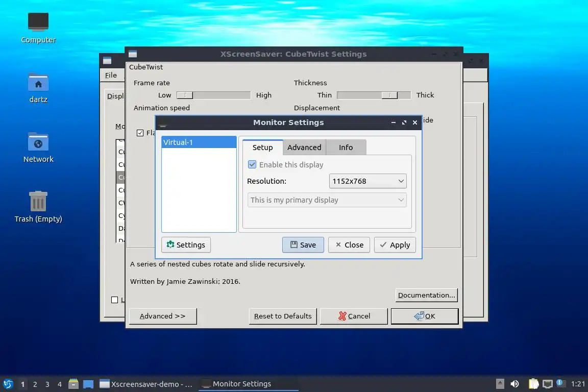Click the volume speaker tray icon
This screenshot has width=588, height=392.
[x=515, y=384]
